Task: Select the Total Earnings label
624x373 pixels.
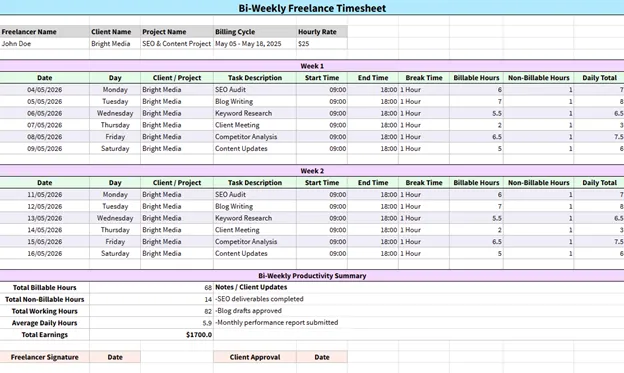Action: (45, 334)
